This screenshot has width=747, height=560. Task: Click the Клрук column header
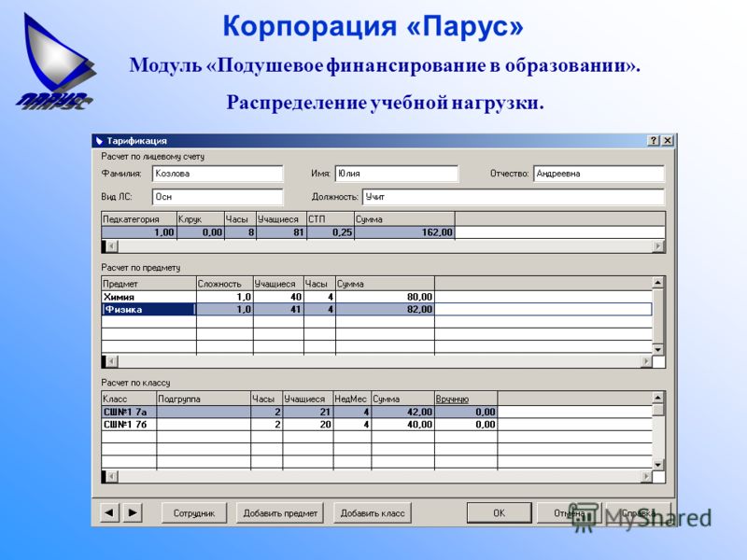click(x=201, y=219)
